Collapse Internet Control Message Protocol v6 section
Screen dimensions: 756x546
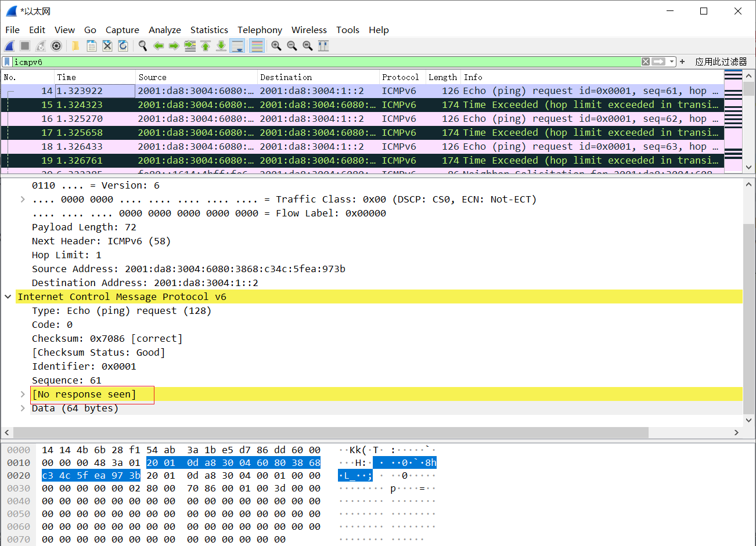[8, 296]
